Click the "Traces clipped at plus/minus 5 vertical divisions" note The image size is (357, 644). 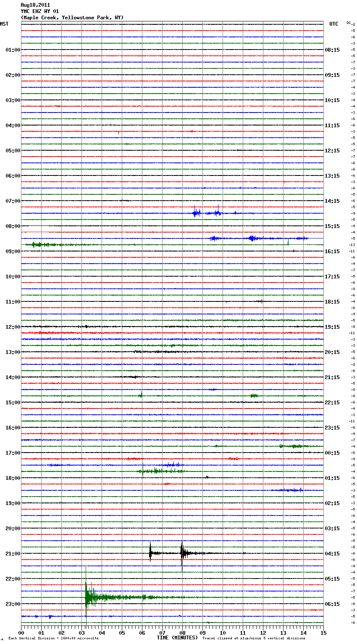254,638
